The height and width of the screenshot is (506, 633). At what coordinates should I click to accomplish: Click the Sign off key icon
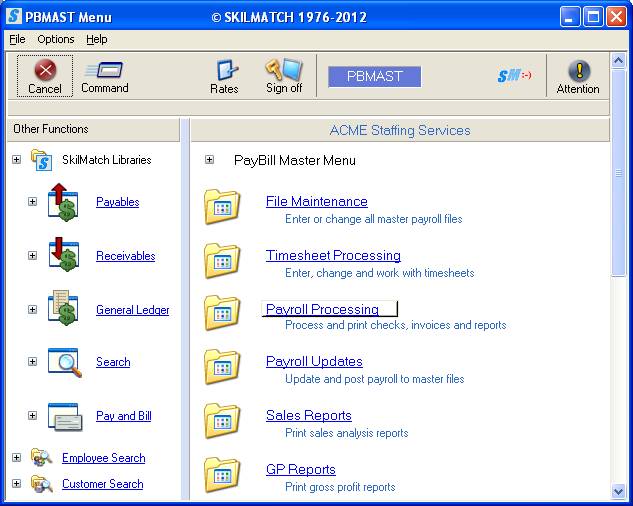click(x=284, y=69)
